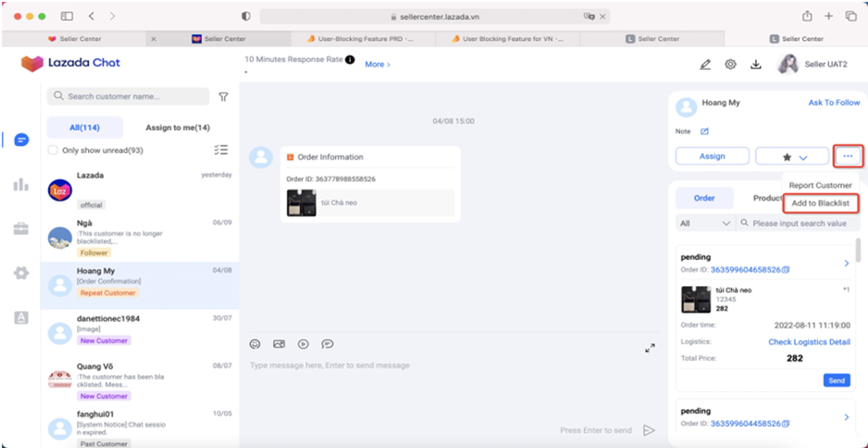This screenshot has width=868, height=448.
Task: Switch to All(114) conversations tab
Action: (85, 127)
